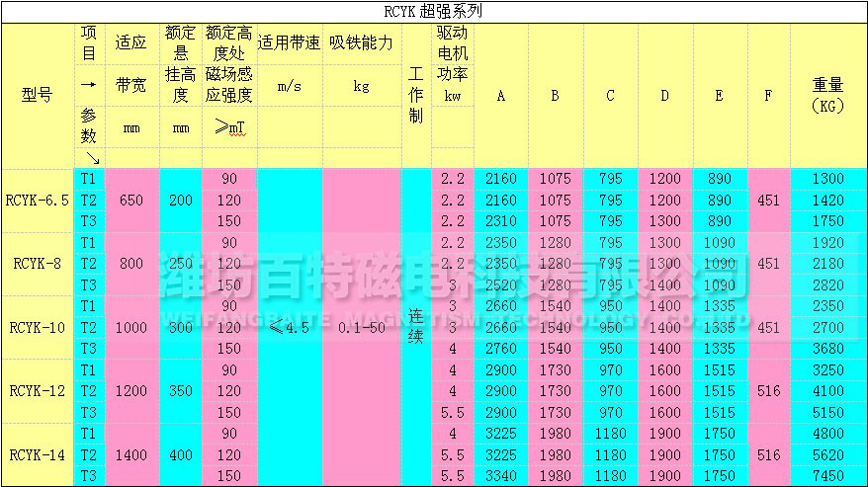The image size is (868, 487).
Task: Select the ≤4.5 belt speed cell
Action: tap(289, 327)
